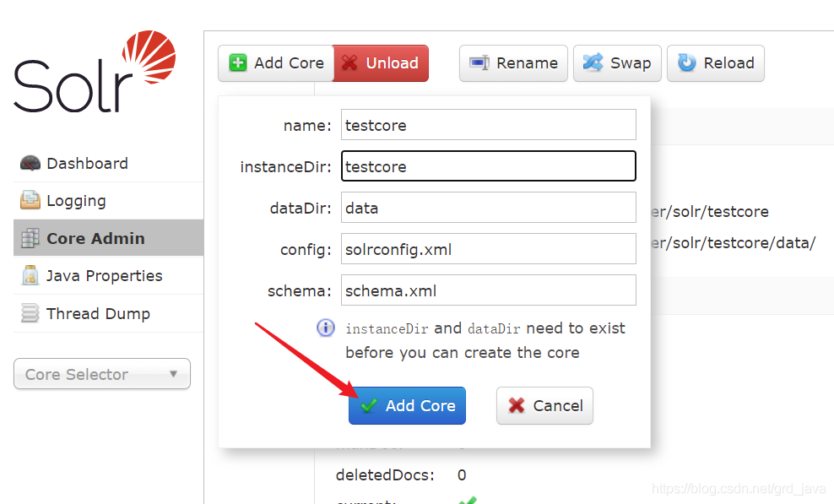Click the green plus Add Core toolbar button
834x504 pixels.
pos(275,63)
